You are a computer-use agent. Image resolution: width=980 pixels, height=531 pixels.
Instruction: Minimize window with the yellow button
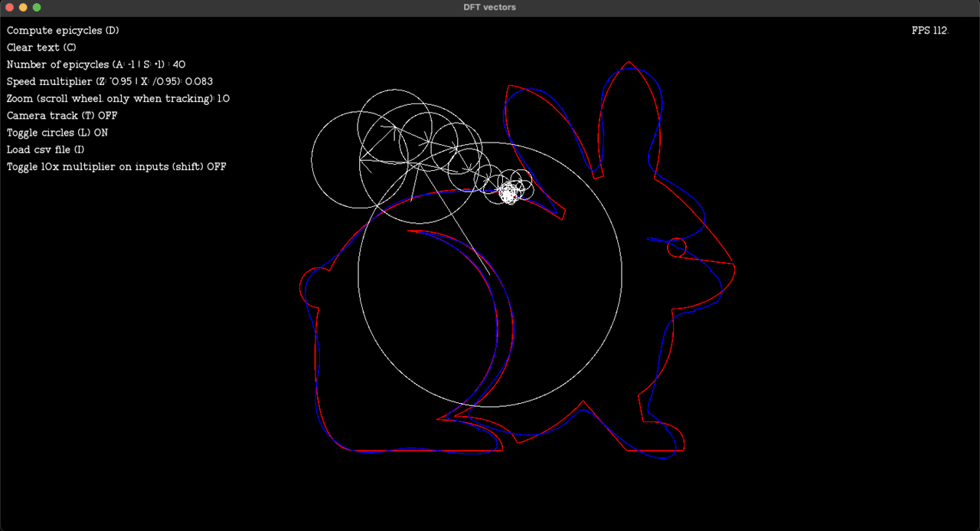(x=23, y=7)
